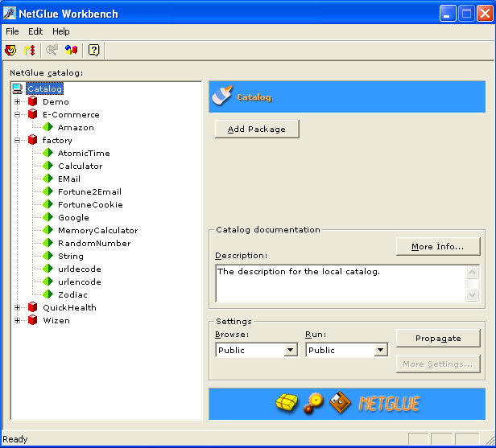Click the Add Package button
Screen dimensions: 496x448
[x=257, y=129]
